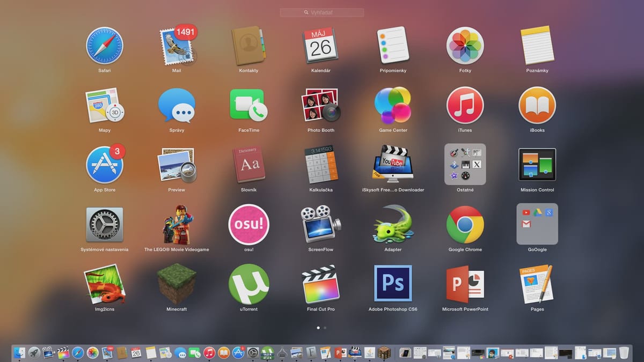The height and width of the screenshot is (362, 644).
Task: Open the Trash in the Dock
Action: point(624,352)
